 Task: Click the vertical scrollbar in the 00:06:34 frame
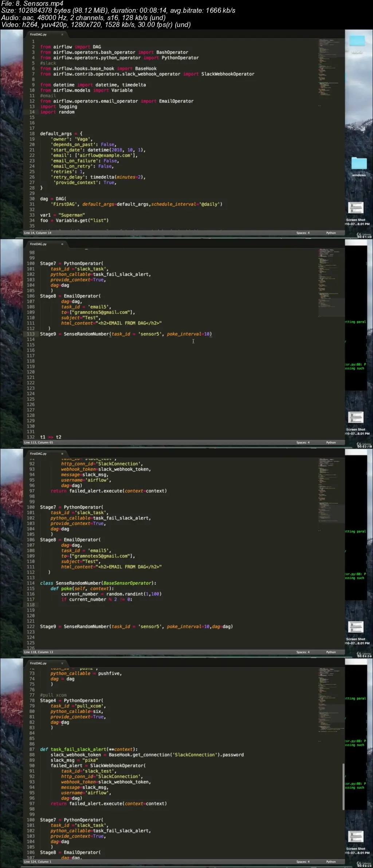click(343, 786)
